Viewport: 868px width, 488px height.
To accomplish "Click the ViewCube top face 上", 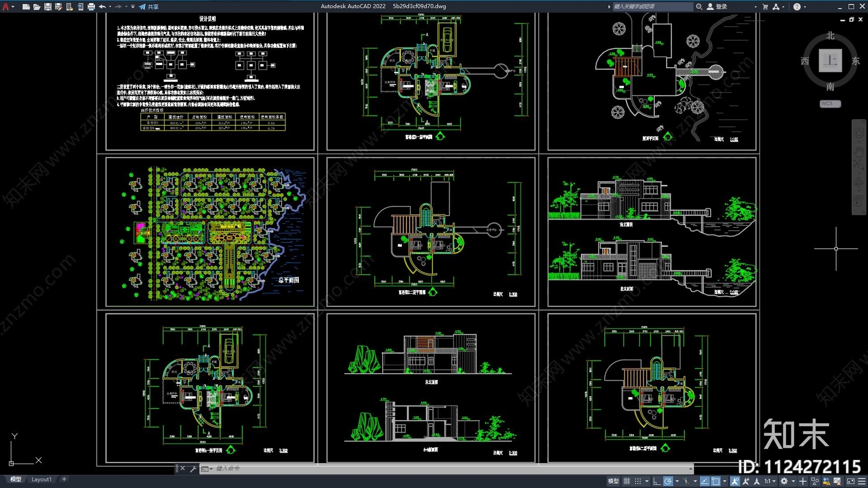I will (831, 60).
